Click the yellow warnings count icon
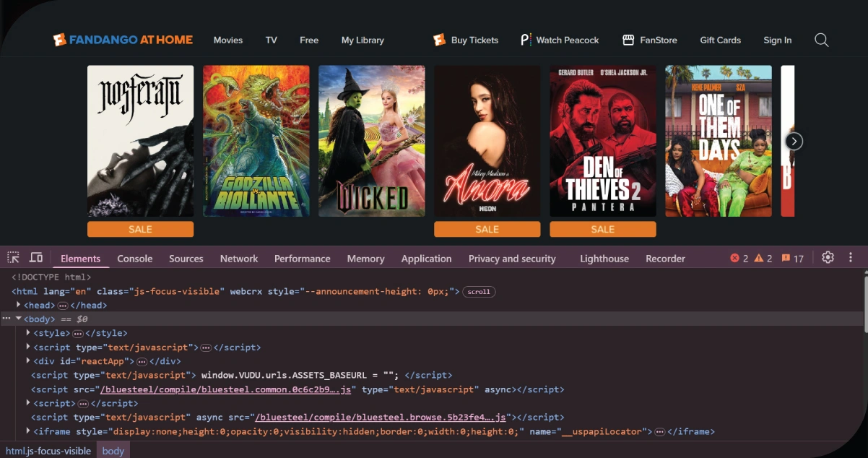Image resolution: width=868 pixels, height=458 pixels. [x=759, y=259]
